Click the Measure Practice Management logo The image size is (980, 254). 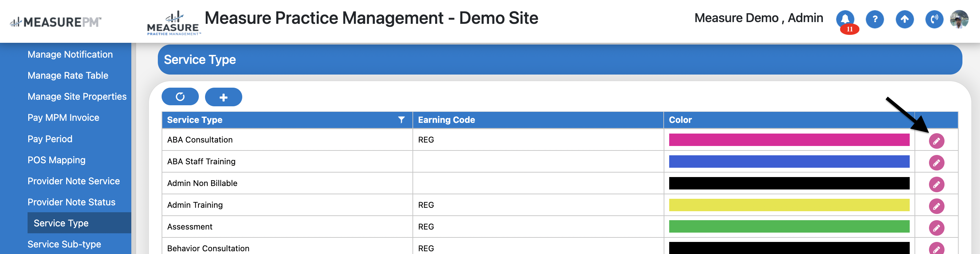(x=173, y=23)
